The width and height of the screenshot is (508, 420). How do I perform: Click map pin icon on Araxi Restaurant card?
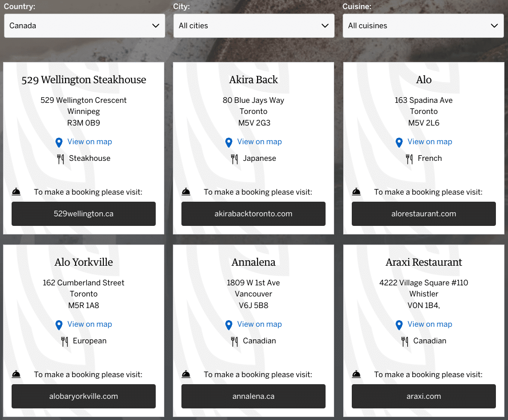[x=399, y=325]
